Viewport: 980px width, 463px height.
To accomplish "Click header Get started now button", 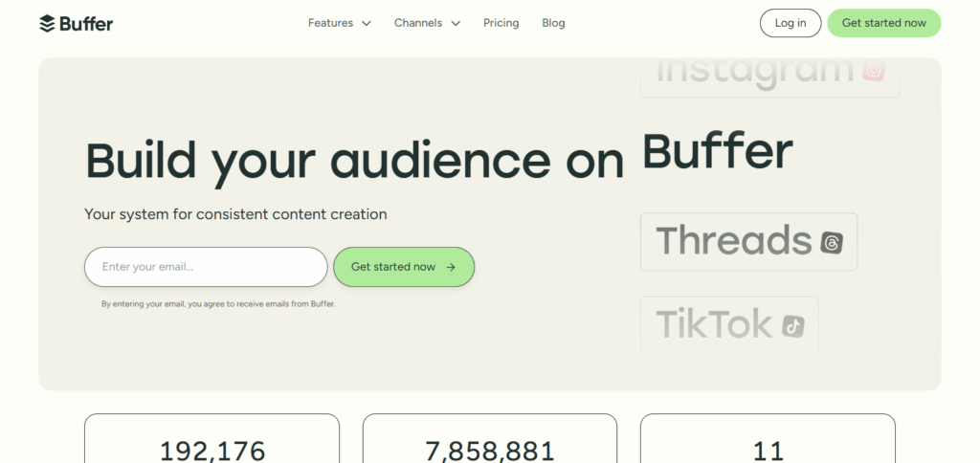I will point(883,23).
